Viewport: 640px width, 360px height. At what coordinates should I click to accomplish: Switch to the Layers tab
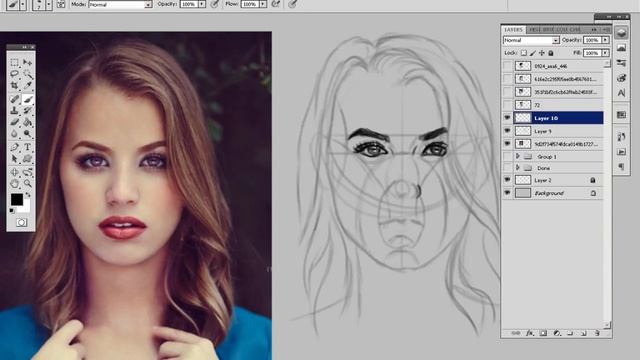click(513, 30)
